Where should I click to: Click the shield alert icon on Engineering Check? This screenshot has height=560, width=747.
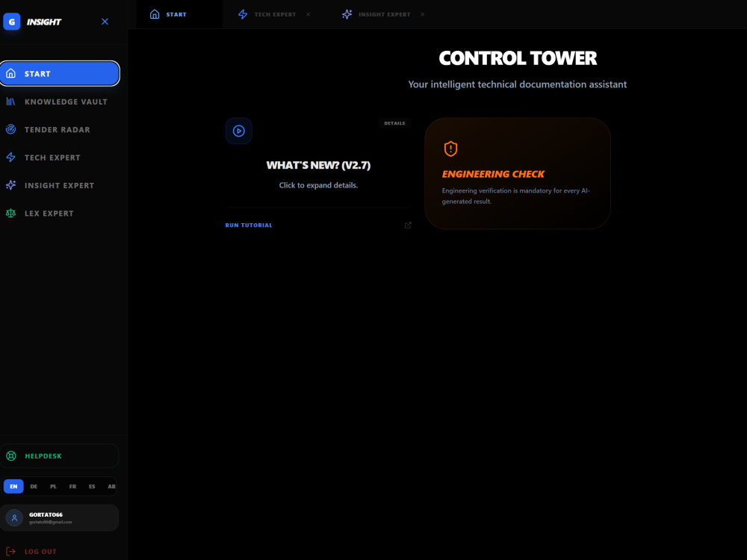(x=450, y=149)
